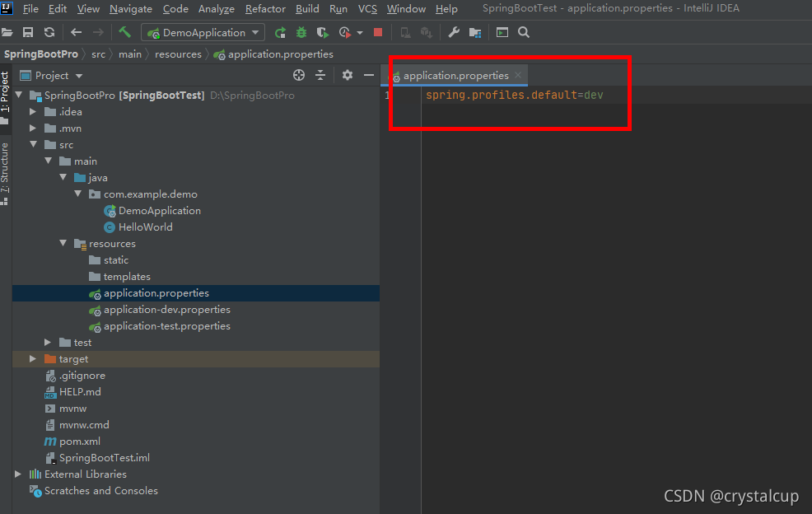Open the File menu
This screenshot has height=514, width=812.
point(30,9)
